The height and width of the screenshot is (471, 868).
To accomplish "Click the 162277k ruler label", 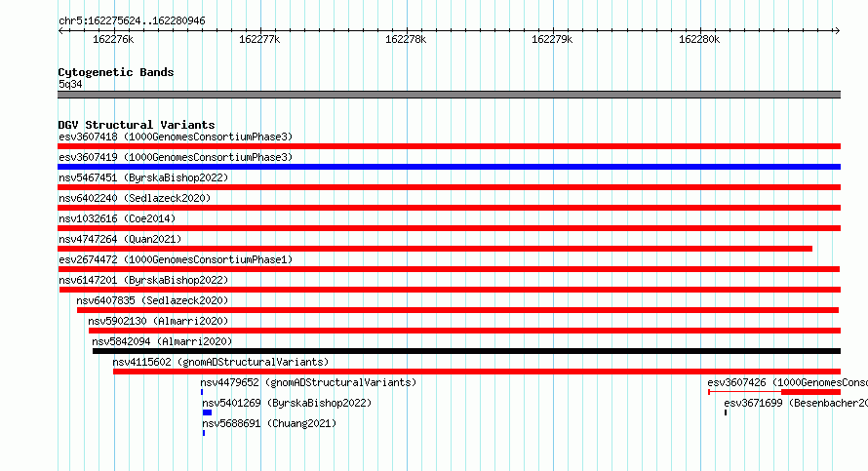I will click(x=259, y=39).
